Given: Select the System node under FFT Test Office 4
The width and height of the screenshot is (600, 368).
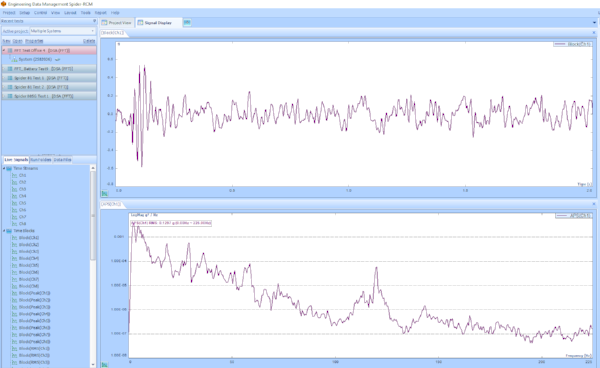Looking at the screenshot, I should (35, 59).
